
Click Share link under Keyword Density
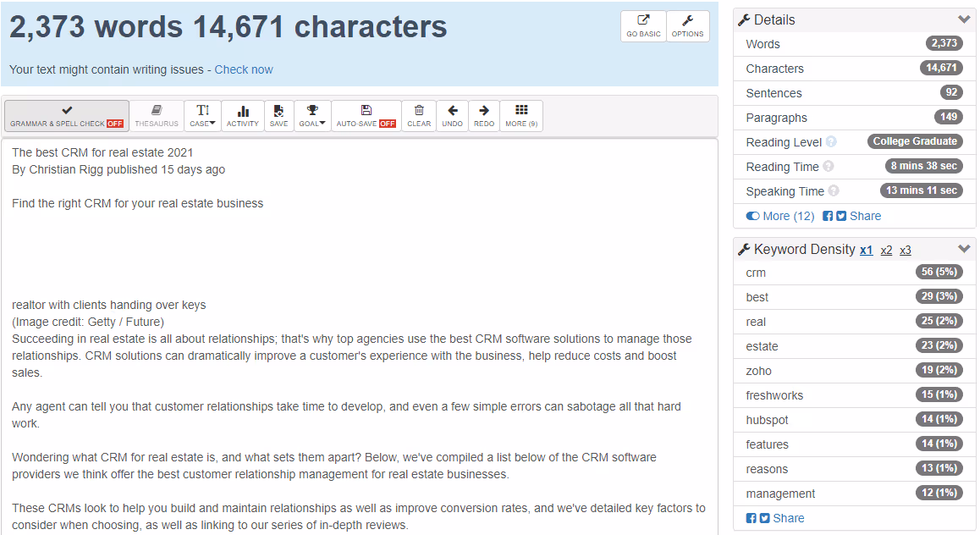point(789,518)
